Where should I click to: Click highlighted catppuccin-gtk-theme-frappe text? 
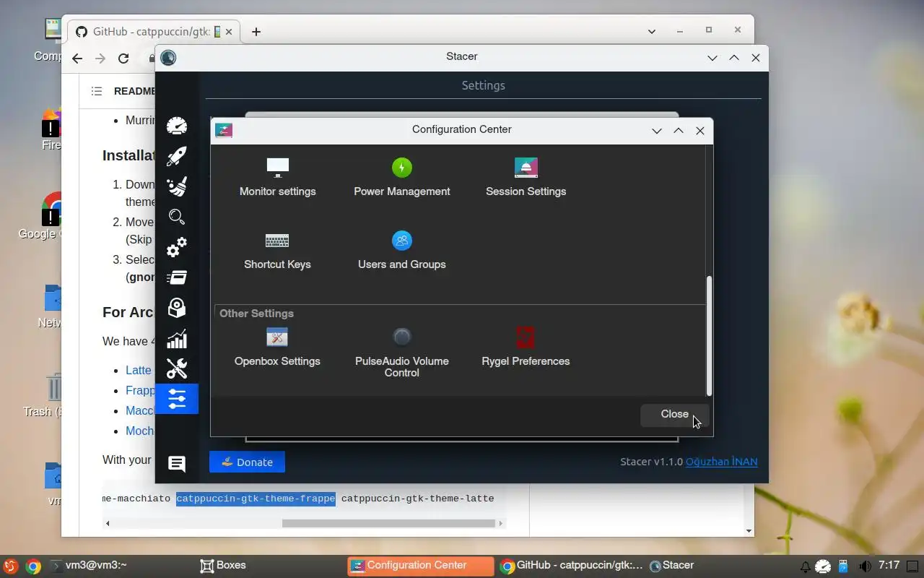[x=256, y=499]
